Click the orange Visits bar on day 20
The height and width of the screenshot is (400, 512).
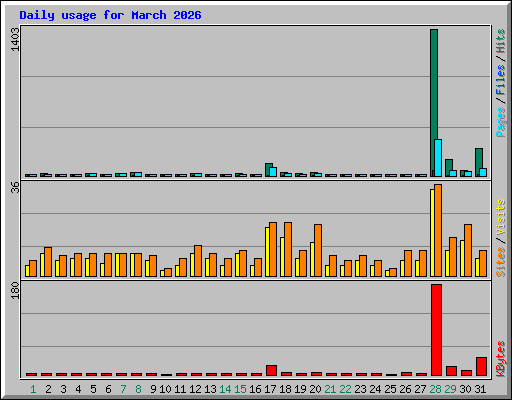(318, 250)
